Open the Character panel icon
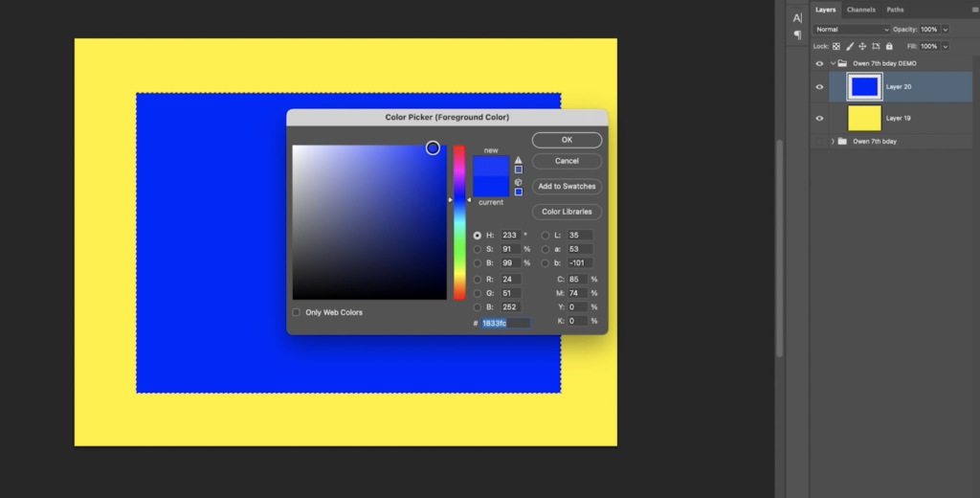 797,18
